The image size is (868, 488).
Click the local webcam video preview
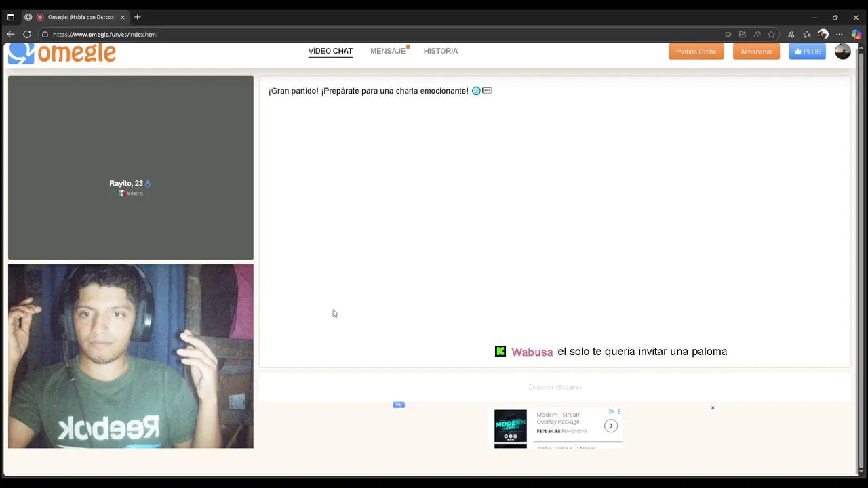(x=131, y=357)
